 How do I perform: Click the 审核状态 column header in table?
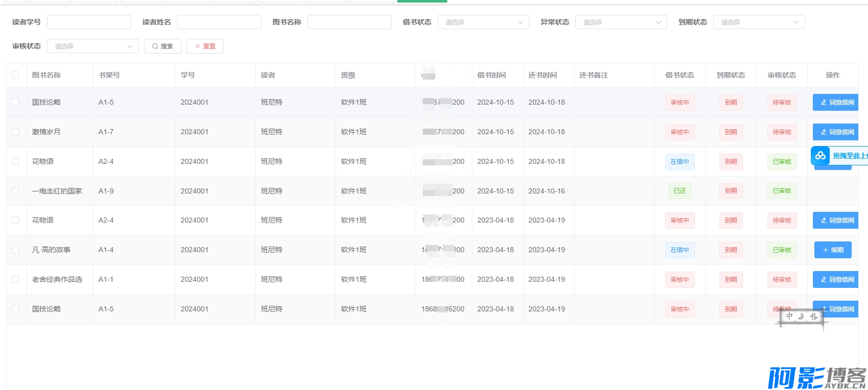pos(782,75)
